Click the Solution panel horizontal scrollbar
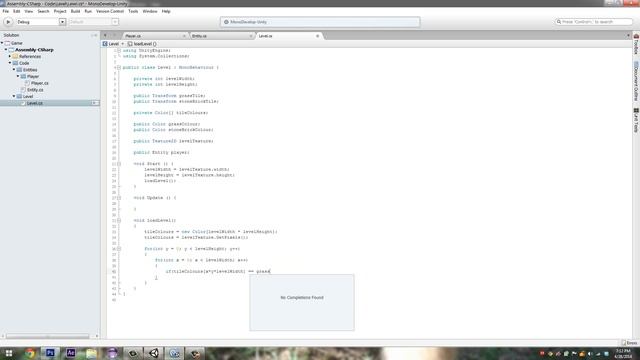The image size is (640, 360). [x=47, y=336]
